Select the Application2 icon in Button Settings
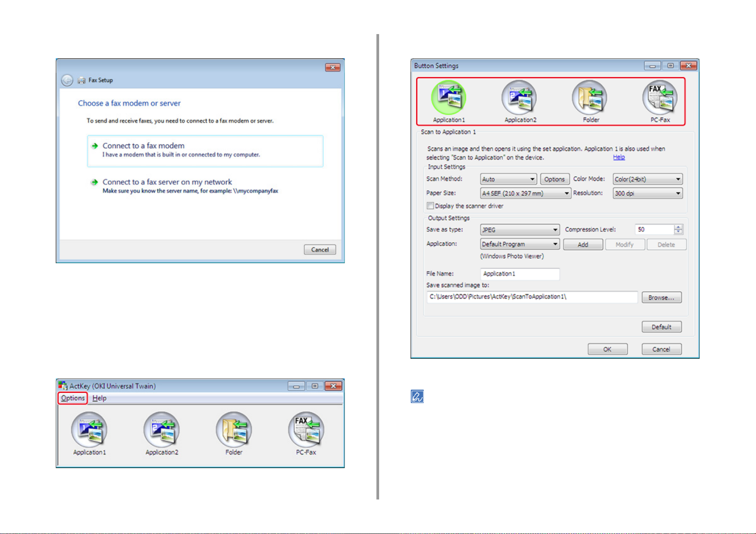 pos(519,98)
